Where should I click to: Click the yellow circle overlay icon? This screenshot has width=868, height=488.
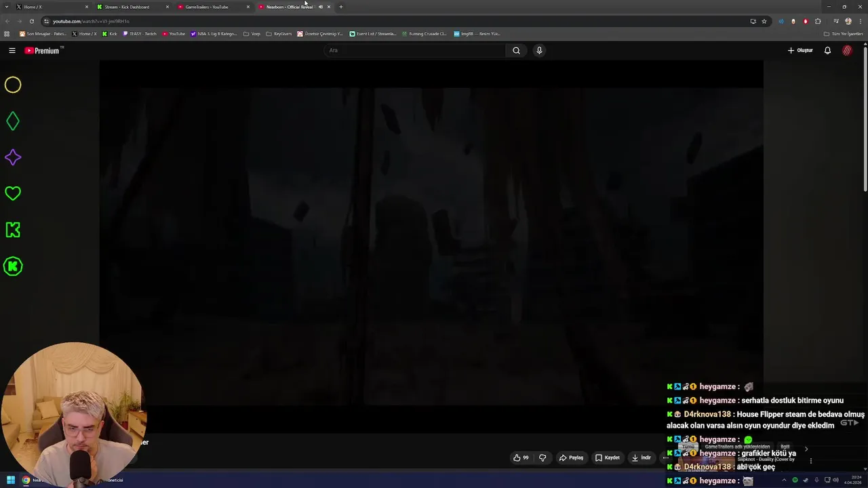coord(13,85)
